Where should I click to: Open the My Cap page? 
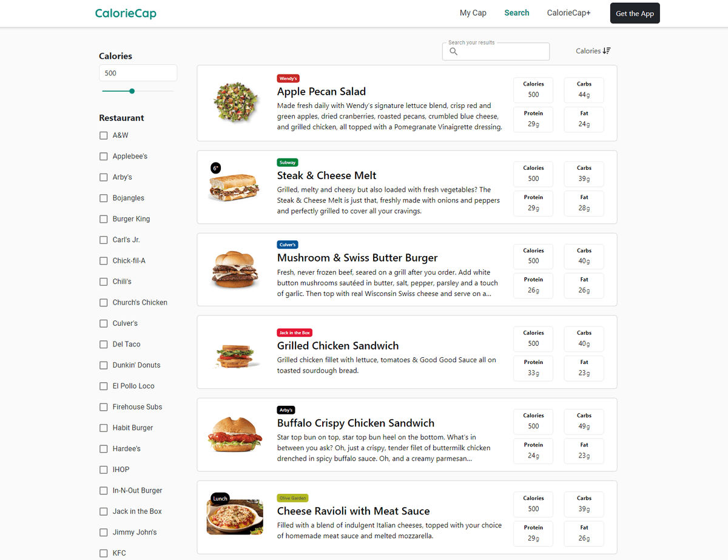pyautogui.click(x=473, y=13)
